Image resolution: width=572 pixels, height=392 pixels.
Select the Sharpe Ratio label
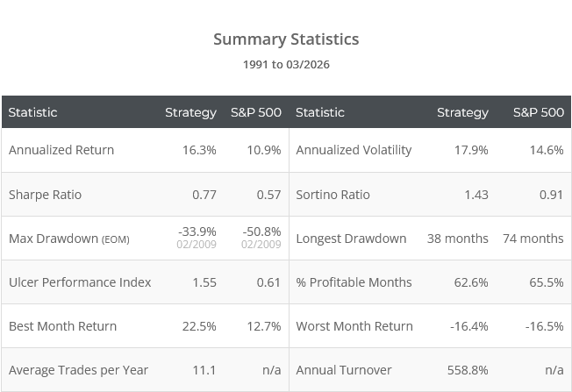coord(45,195)
